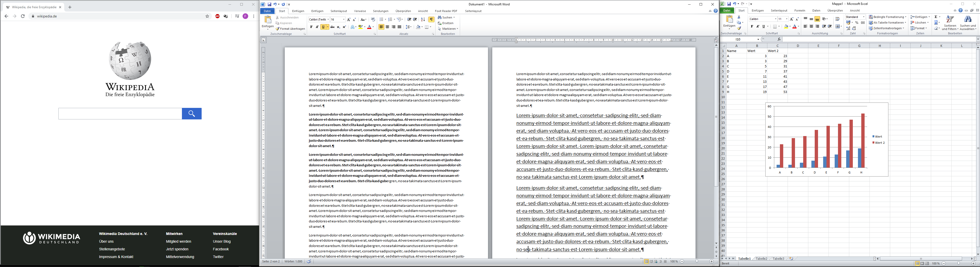Image resolution: width=980 pixels, height=267 pixels.
Task: Insert a new worksheet after Tabelle3
Action: pos(791,259)
